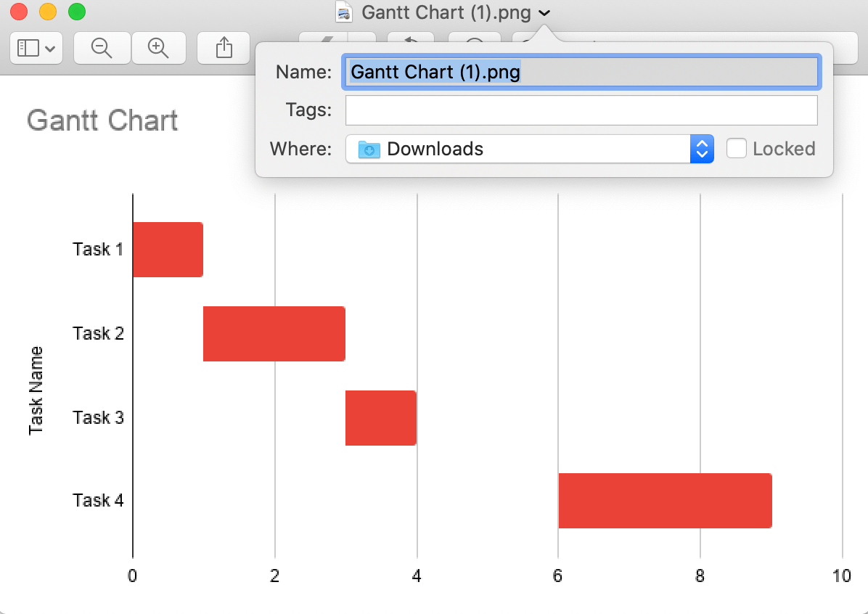Click the Gantt Chart heading text

[102, 120]
